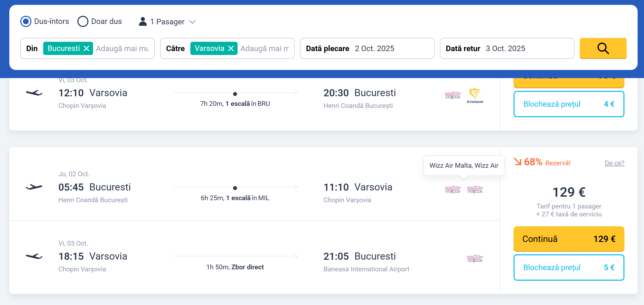This screenshot has width=644, height=305.
Task: Click 'Wizz Air Malta, Wizz Air' tooltip
Action: (464, 165)
